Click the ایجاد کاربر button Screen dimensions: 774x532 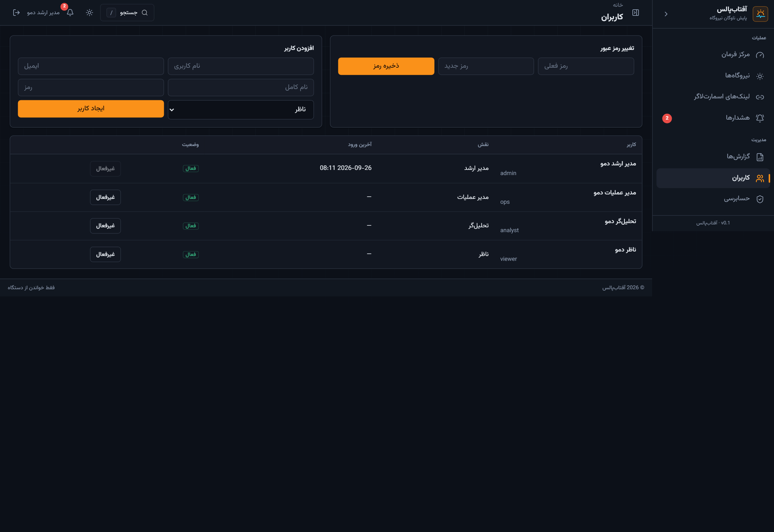[91, 109]
